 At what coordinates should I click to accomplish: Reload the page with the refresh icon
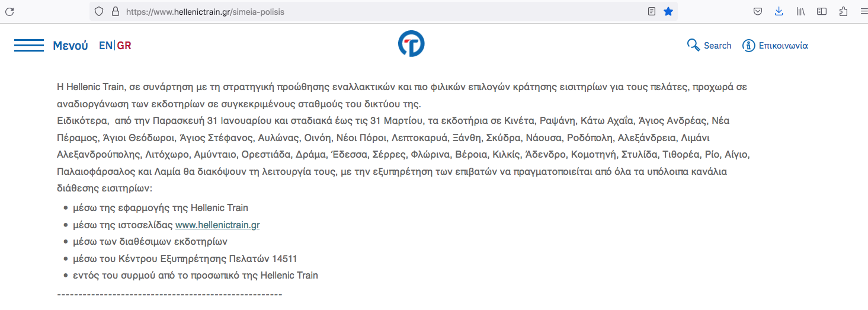coord(9,11)
